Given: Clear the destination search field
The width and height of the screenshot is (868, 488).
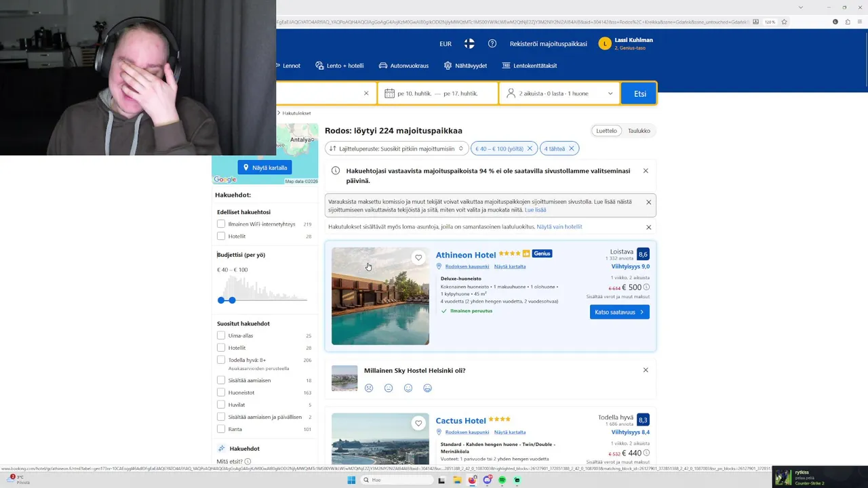Looking at the screenshot, I should 366,94.
